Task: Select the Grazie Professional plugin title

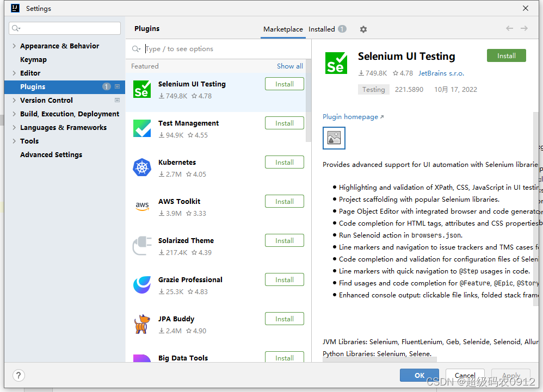Action: click(190, 279)
